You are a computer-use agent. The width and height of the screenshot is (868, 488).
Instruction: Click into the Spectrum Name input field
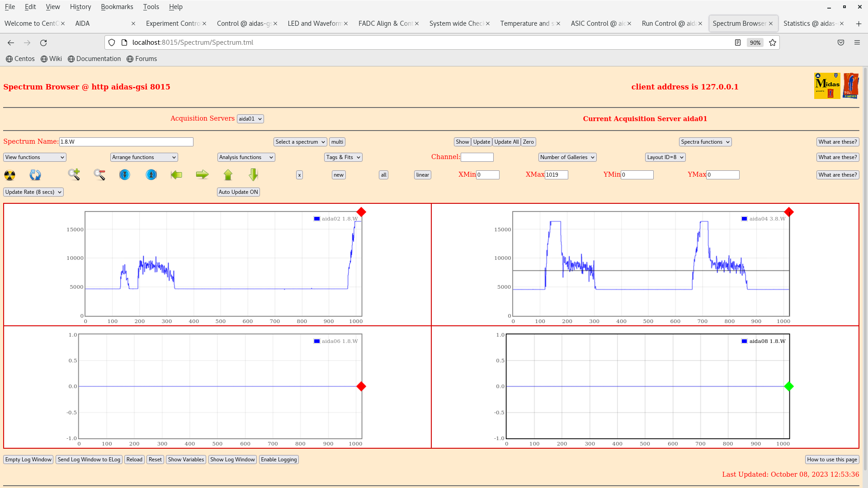[x=126, y=142]
